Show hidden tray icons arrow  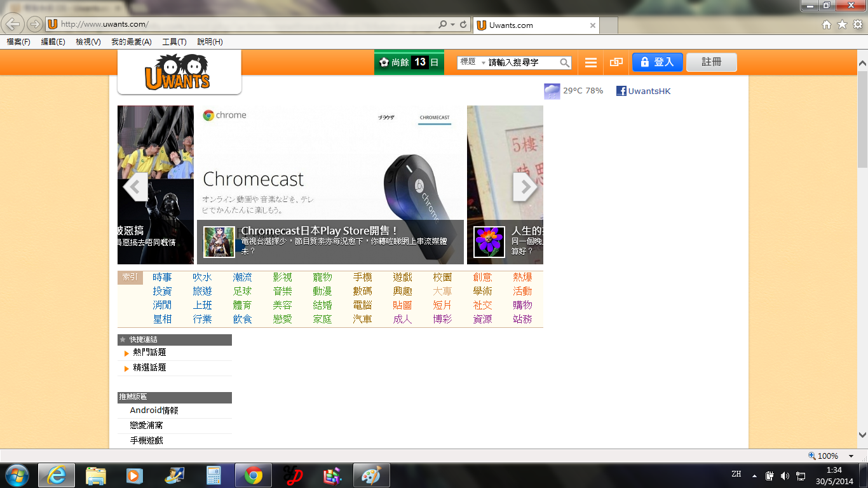[754, 475]
